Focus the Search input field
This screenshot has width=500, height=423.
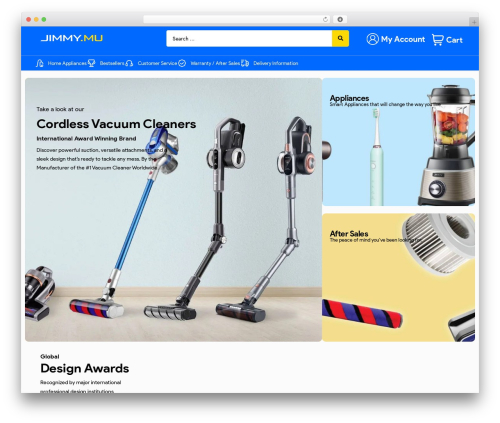click(x=249, y=38)
